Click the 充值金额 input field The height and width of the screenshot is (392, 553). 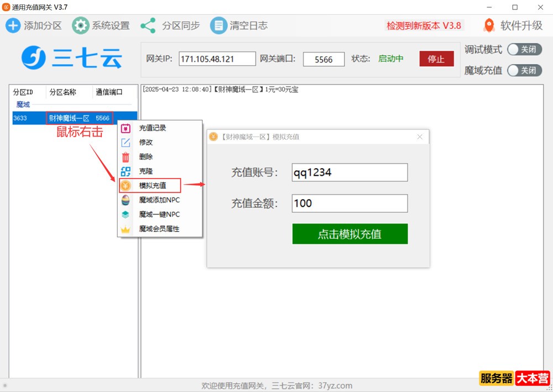[349, 203]
